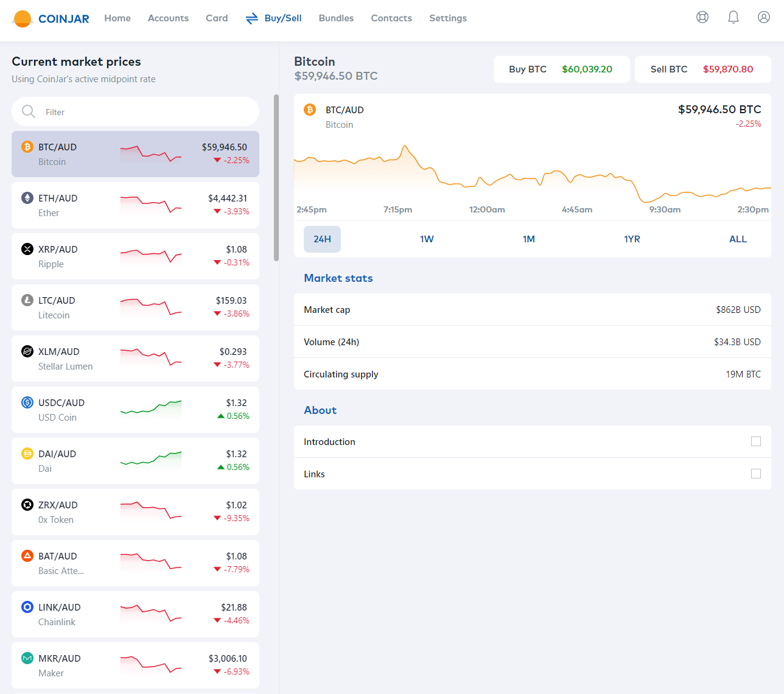Click the -9.35% change on ZRX row

coord(237,518)
